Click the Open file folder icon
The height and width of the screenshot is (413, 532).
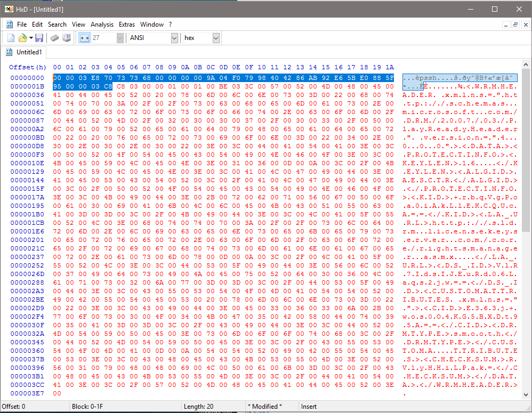pyautogui.click(x=22, y=38)
